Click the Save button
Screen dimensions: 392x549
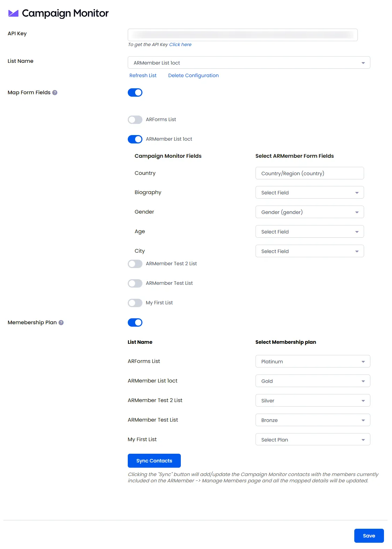coord(369,536)
